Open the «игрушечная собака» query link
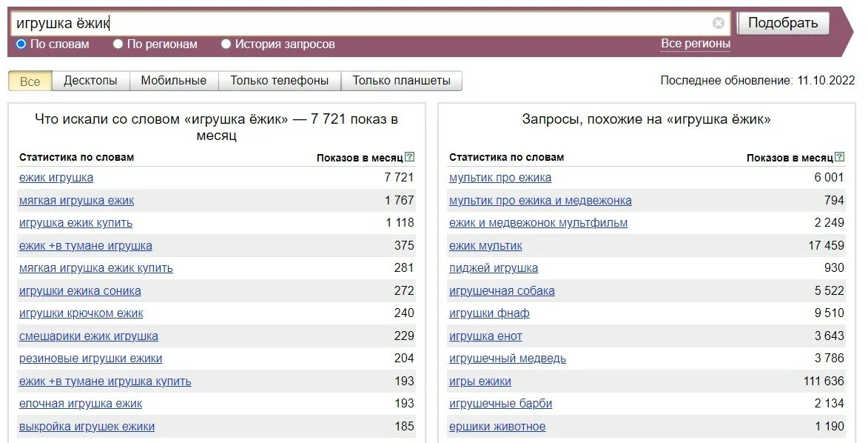868x443 pixels. [x=502, y=290]
